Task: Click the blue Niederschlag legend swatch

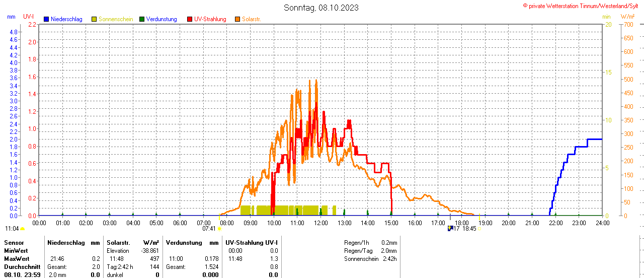Action: 46,19
